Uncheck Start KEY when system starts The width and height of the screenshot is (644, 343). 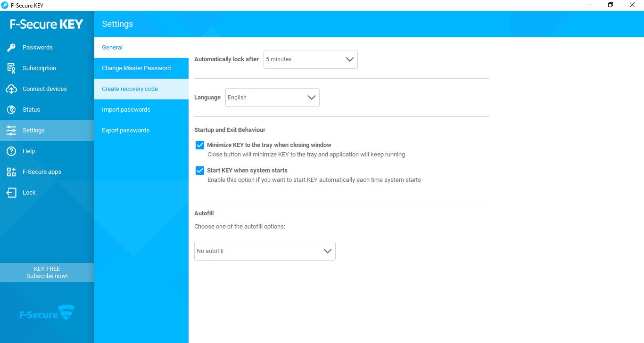tap(199, 171)
